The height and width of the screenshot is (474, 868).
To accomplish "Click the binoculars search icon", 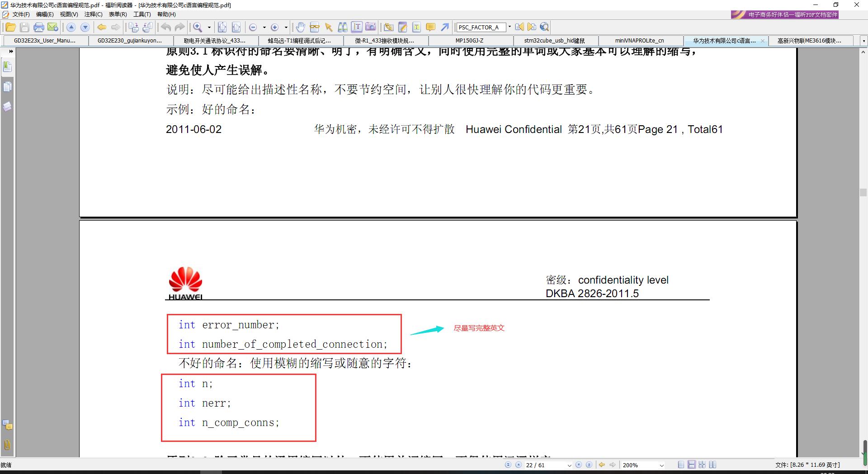I will tap(343, 27).
